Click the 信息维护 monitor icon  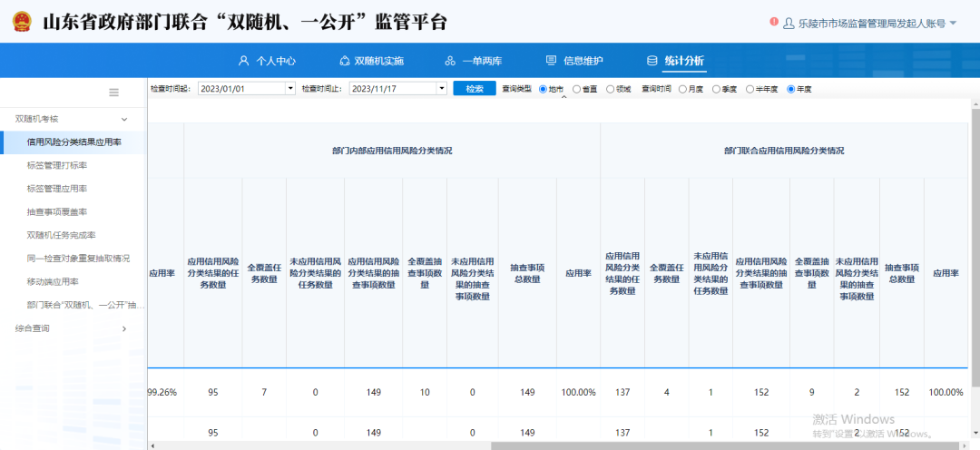coord(551,61)
